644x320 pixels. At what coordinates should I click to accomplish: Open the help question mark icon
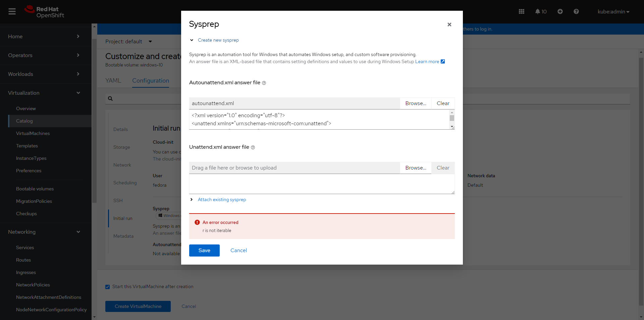click(x=576, y=11)
